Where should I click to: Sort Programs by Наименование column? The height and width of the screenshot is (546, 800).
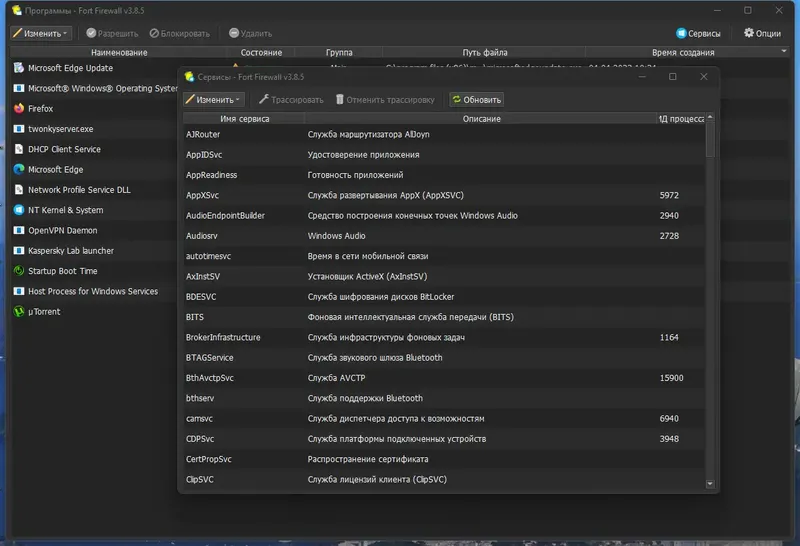[118, 53]
